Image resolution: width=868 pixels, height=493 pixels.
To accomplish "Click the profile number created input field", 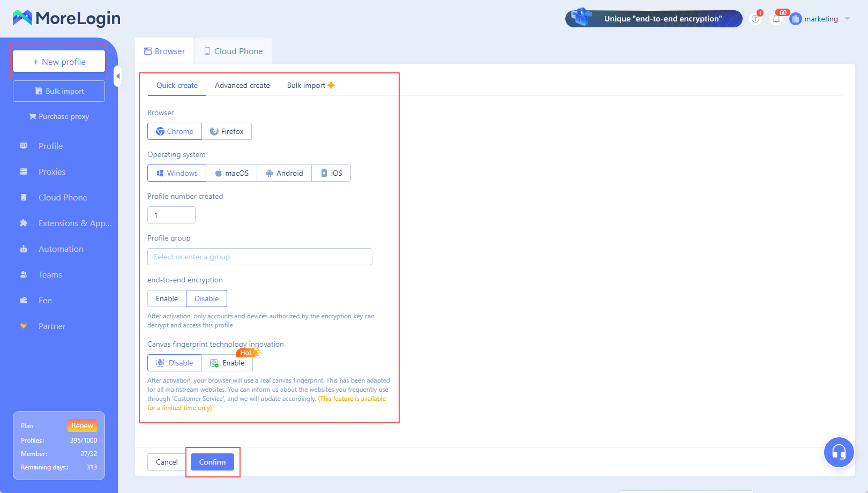I will [x=171, y=214].
